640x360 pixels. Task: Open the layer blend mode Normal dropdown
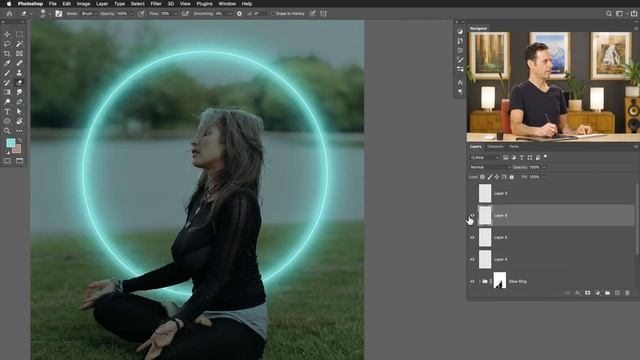coord(490,167)
